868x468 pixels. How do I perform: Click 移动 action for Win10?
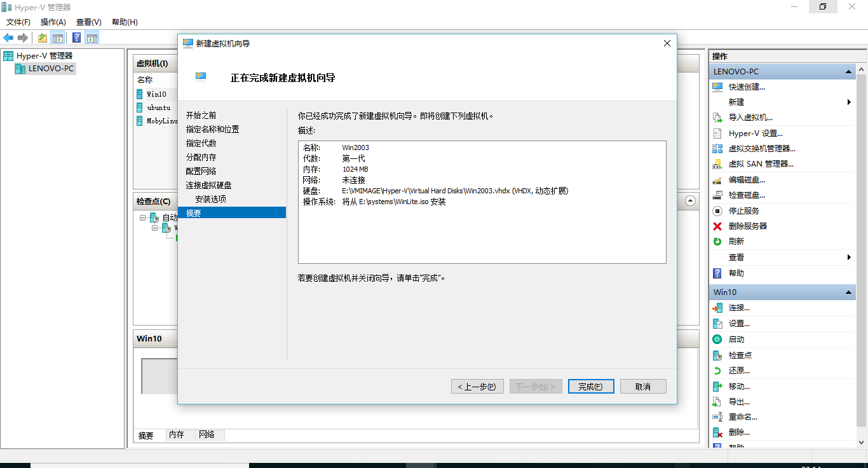coord(739,387)
